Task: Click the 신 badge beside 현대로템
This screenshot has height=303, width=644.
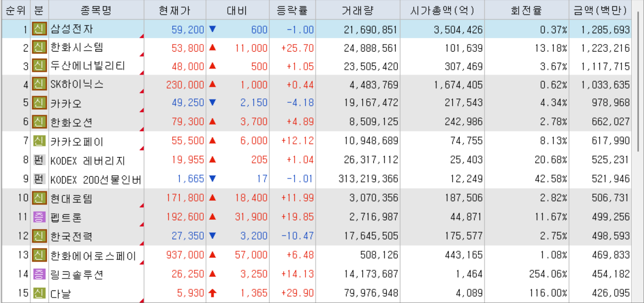Action: click(39, 198)
